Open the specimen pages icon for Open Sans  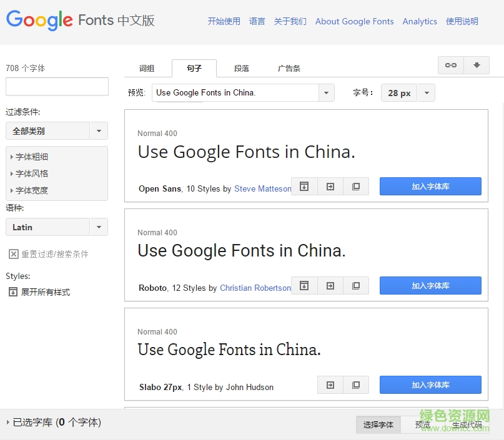click(356, 186)
